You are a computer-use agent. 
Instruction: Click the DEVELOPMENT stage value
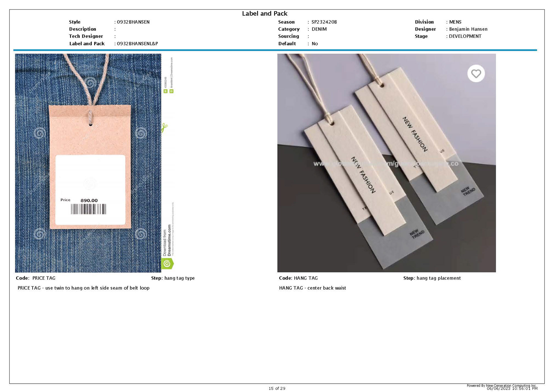465,36
